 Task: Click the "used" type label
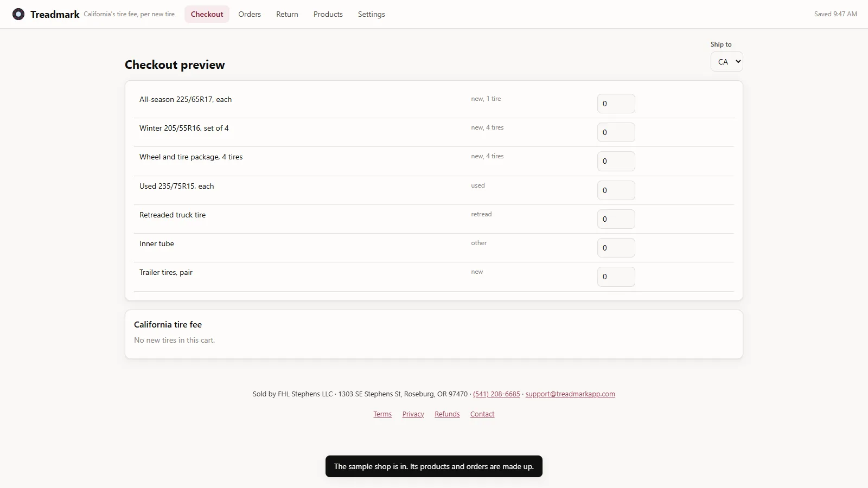pyautogui.click(x=478, y=185)
